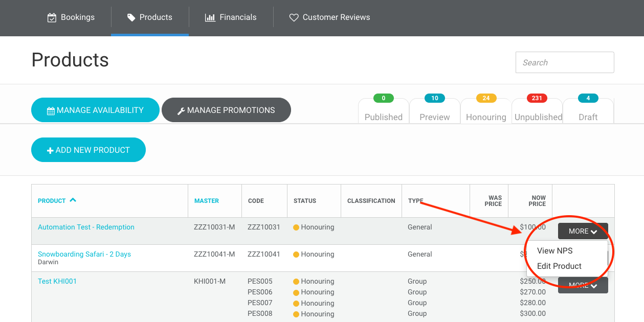Viewport: 644px width, 322px height.
Task: Click inside the Search field
Action: pyautogui.click(x=564, y=62)
